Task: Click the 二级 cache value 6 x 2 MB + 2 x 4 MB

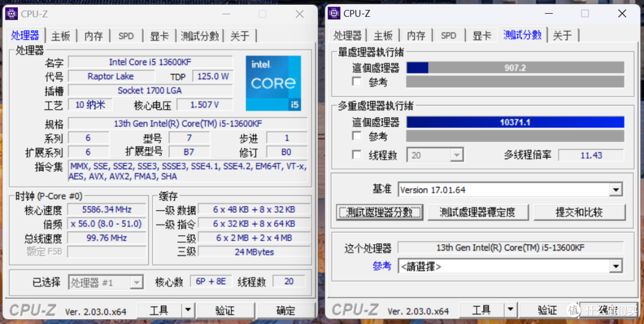Action: 254,237
